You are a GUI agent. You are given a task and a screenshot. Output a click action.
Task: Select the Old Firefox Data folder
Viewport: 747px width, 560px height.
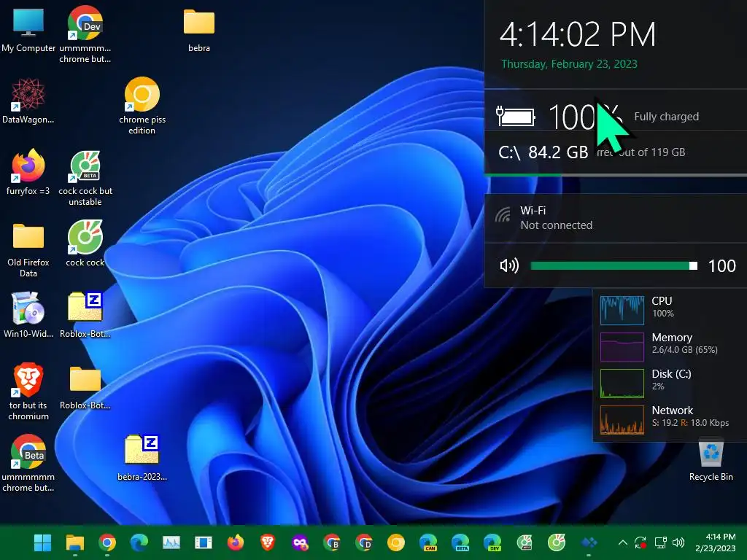(28, 250)
